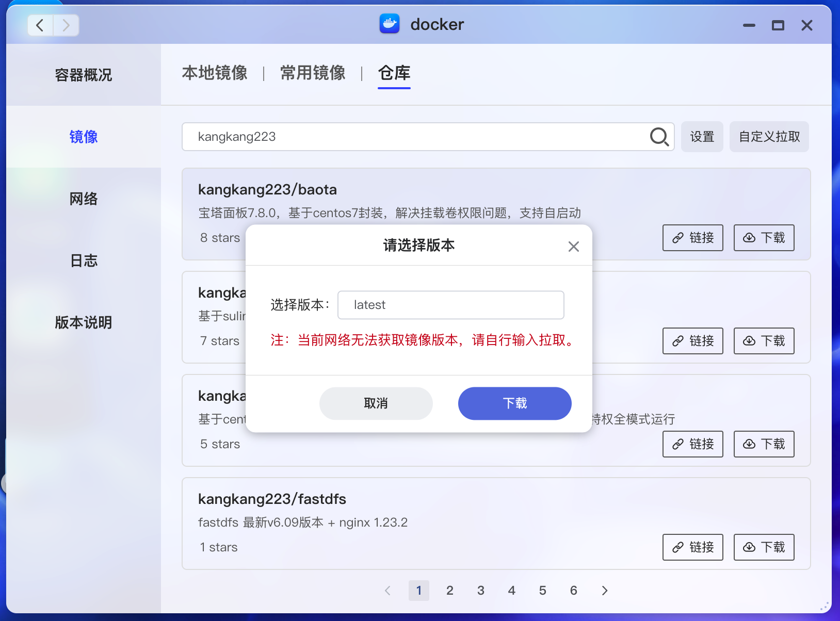Viewport: 840px width, 621px height.
Task: Minimize the docker window
Action: [749, 25]
